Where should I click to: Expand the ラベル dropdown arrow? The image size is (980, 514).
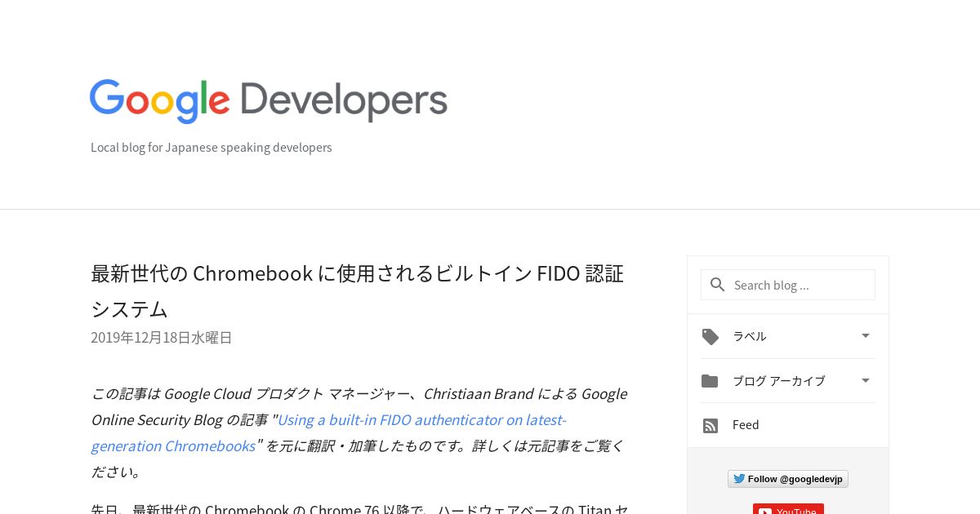click(866, 335)
